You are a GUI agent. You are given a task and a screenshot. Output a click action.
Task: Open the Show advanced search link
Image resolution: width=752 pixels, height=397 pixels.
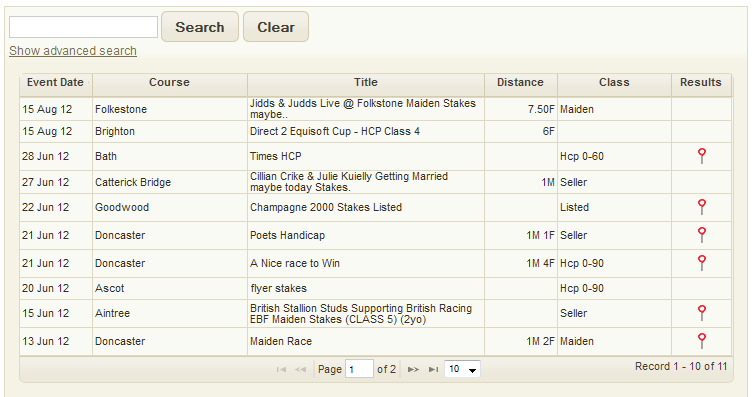point(73,51)
